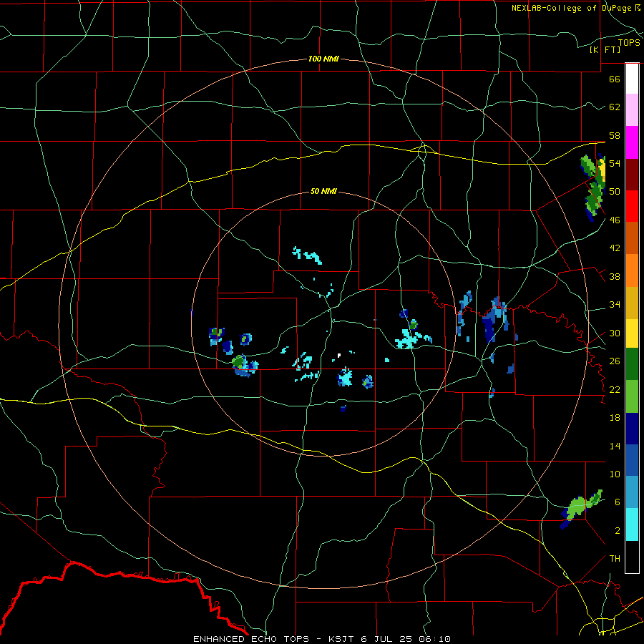Click the "58" legend value
The image size is (644, 644).
615,135
